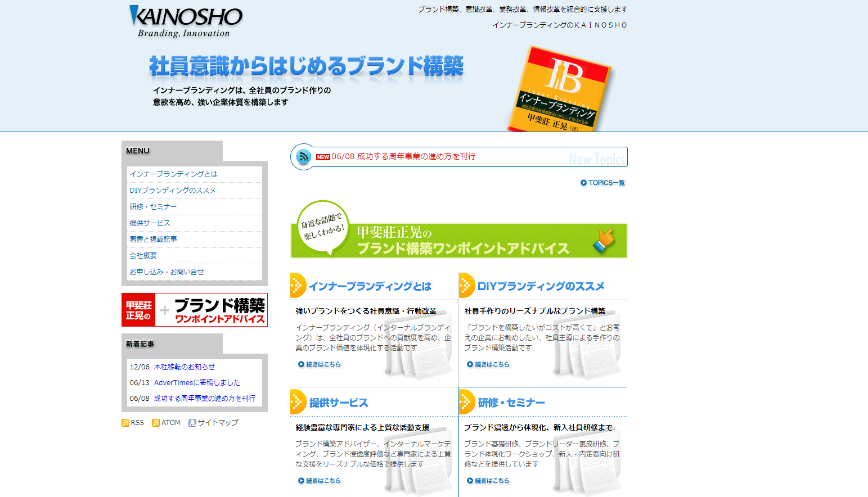Open the 本社移転のお知らせ news article
Image resolution: width=868 pixels, height=497 pixels.
click(x=185, y=367)
